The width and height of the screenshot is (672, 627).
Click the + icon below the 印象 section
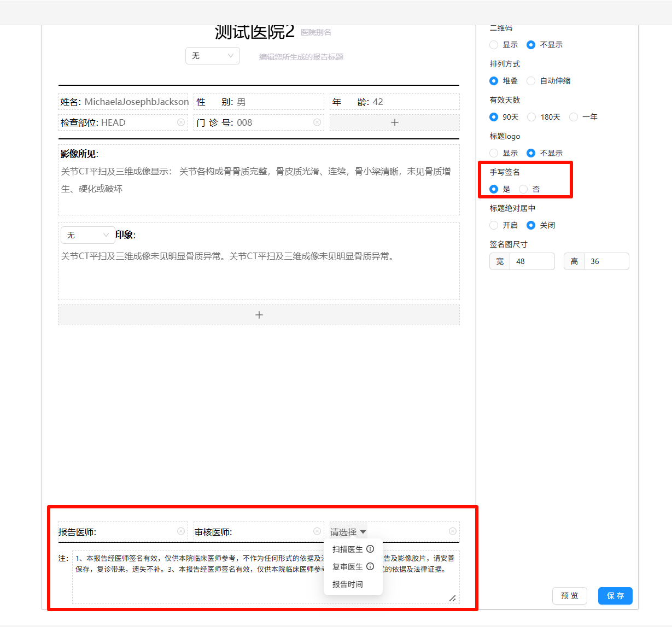(x=259, y=315)
